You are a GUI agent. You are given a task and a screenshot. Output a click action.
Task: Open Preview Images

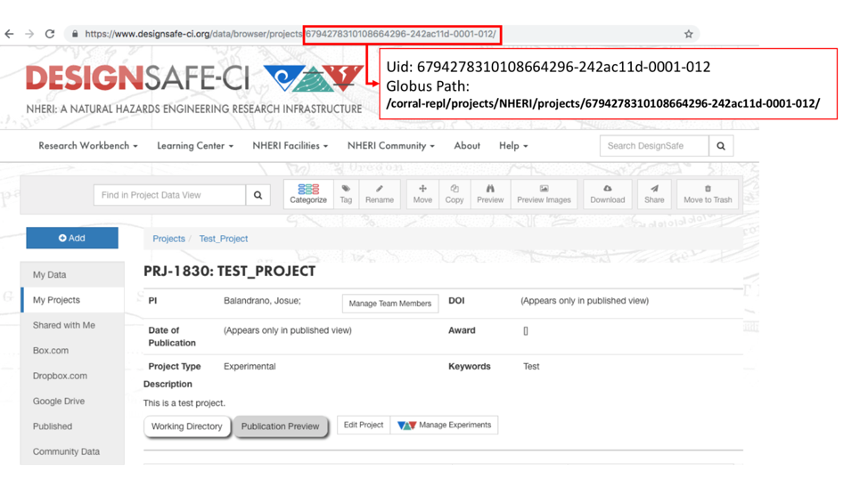545,194
